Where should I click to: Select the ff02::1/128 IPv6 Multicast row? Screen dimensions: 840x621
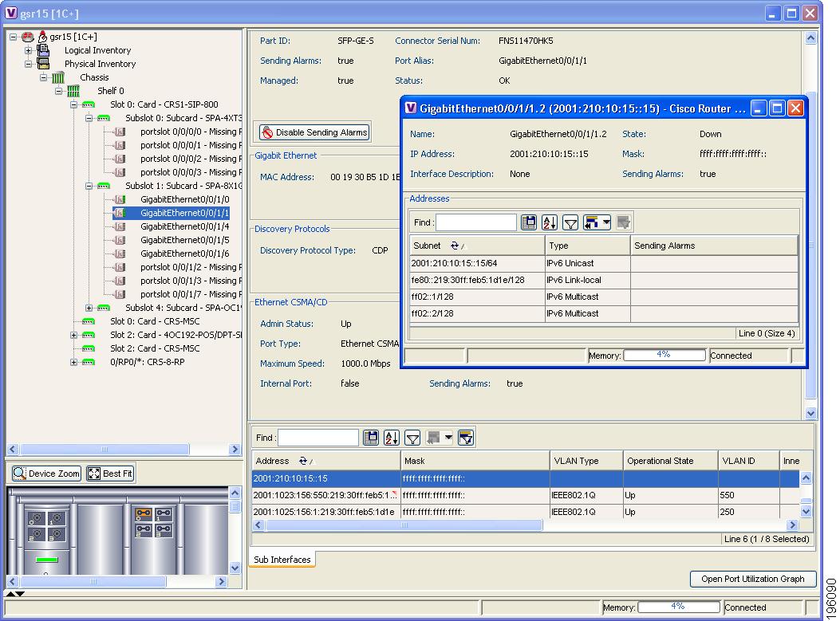point(604,297)
